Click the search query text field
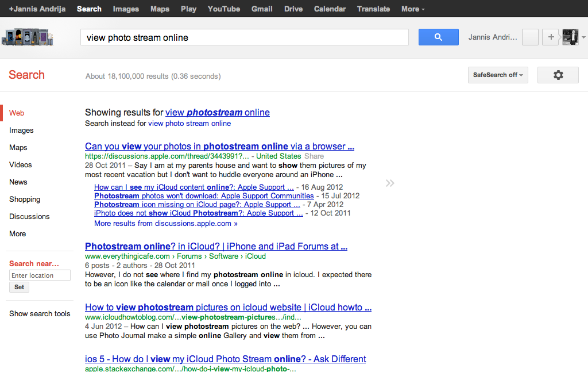Viewport: 588px width, 372px height. click(245, 37)
